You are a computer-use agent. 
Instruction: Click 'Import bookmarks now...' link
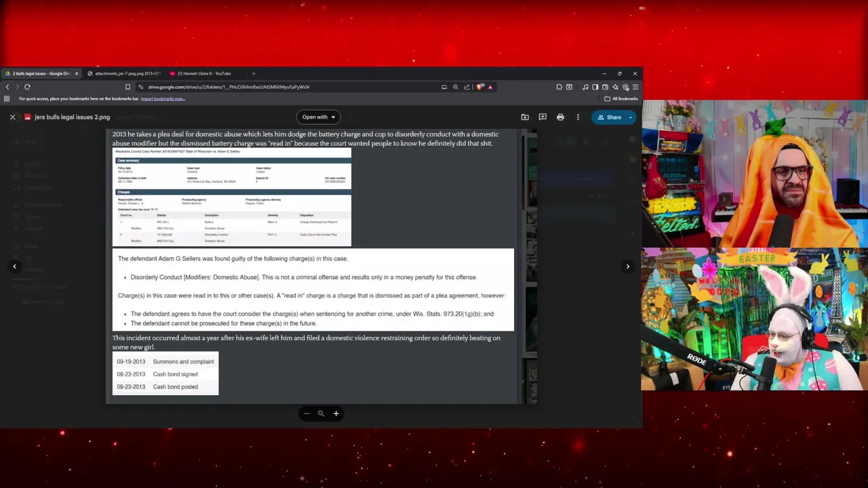click(163, 99)
